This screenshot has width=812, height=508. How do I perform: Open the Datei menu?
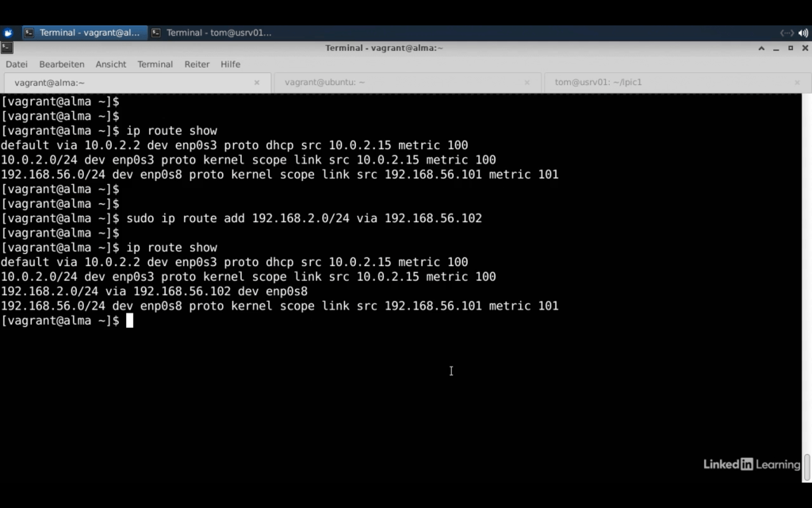17,64
